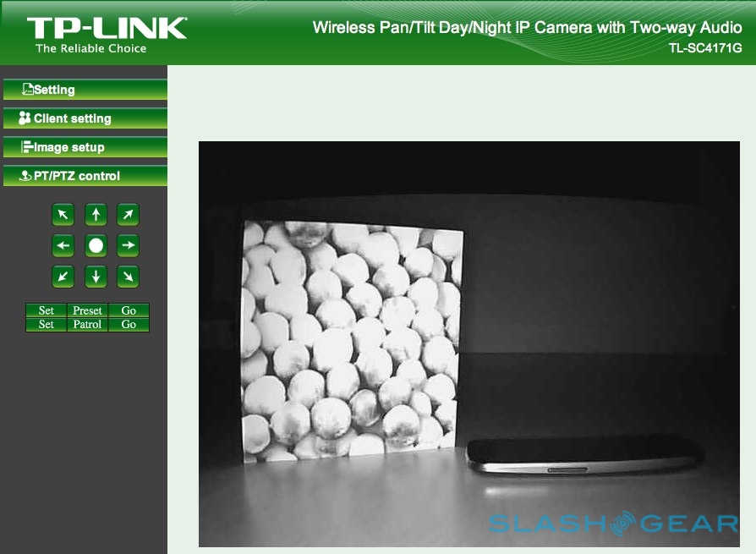This screenshot has width=756, height=554.
Task: Click the Preset label cell
Action: (x=88, y=310)
